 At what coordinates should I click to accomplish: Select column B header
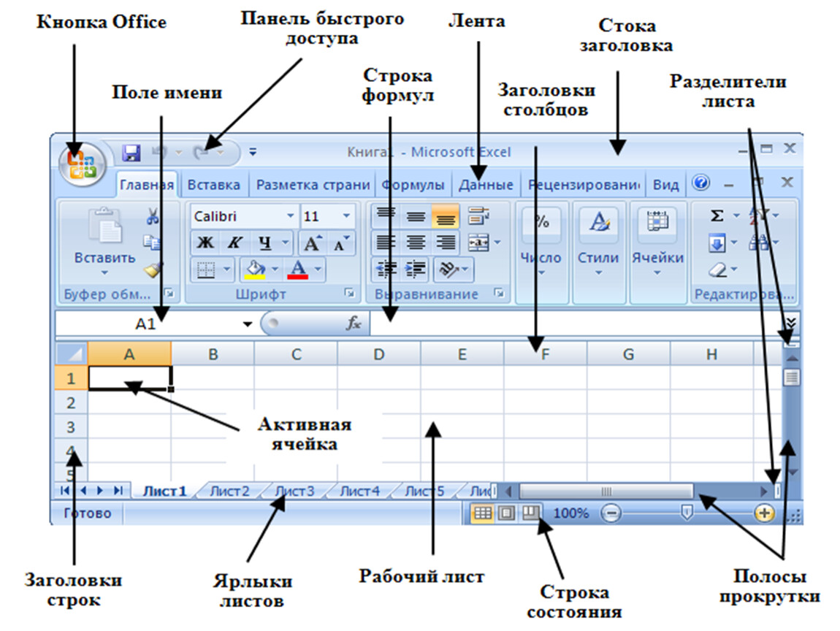pyautogui.click(x=213, y=354)
